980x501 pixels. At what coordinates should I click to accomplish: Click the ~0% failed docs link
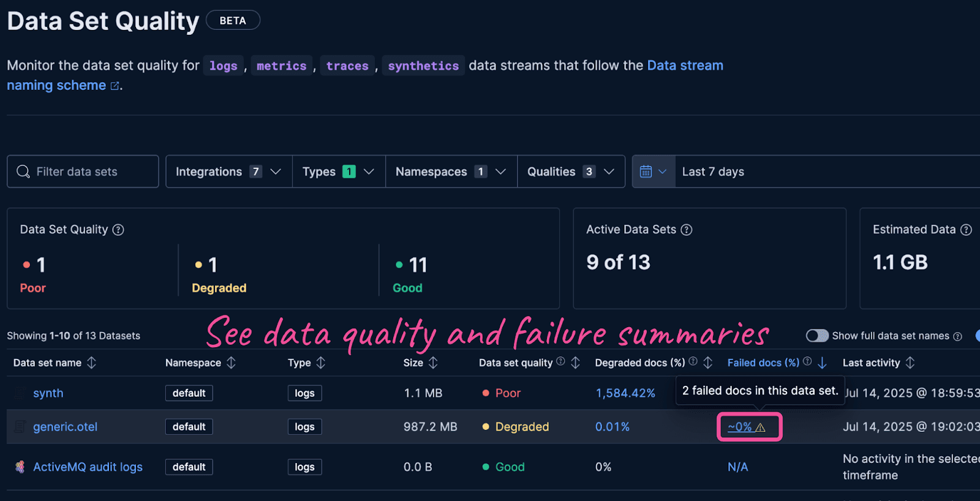[x=739, y=427]
